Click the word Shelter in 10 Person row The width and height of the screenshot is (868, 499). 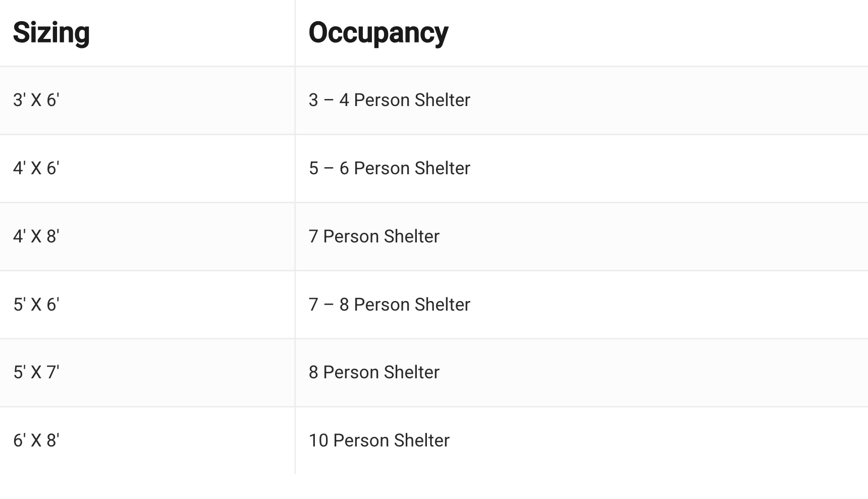pos(422,440)
